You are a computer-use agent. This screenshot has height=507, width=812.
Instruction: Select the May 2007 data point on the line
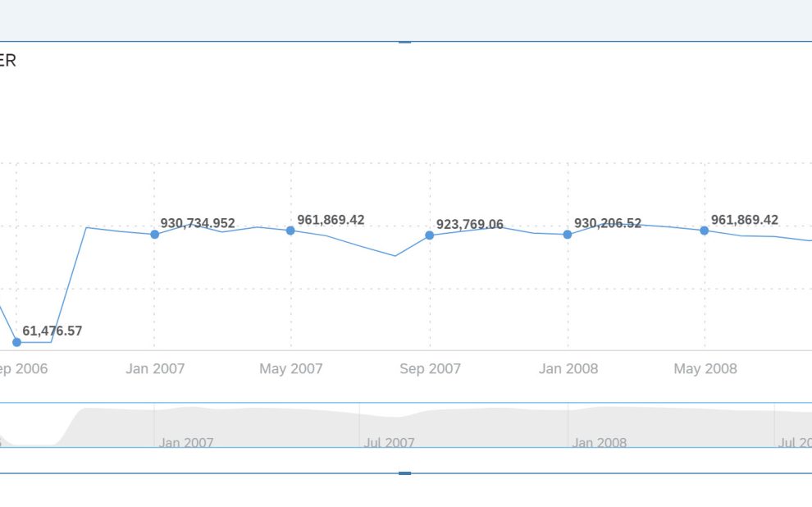point(290,231)
